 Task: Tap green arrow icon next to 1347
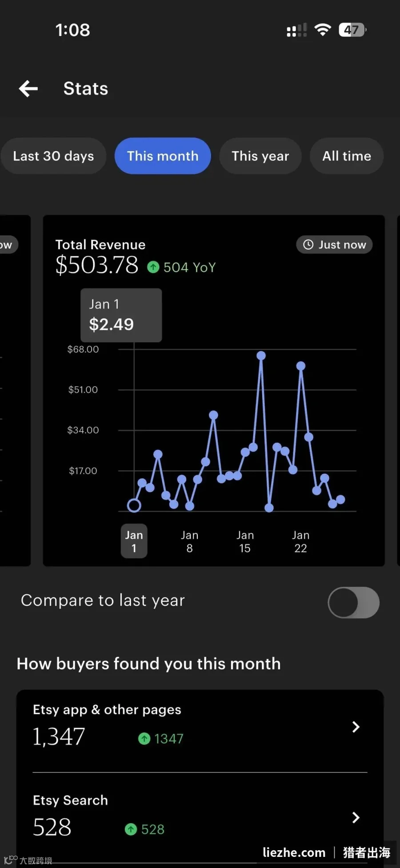144,739
